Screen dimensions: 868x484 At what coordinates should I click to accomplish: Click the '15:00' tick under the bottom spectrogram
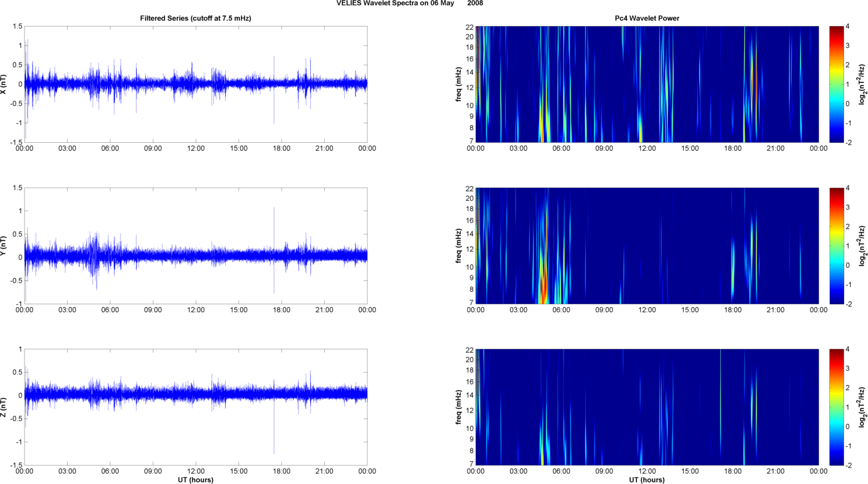tap(690, 471)
